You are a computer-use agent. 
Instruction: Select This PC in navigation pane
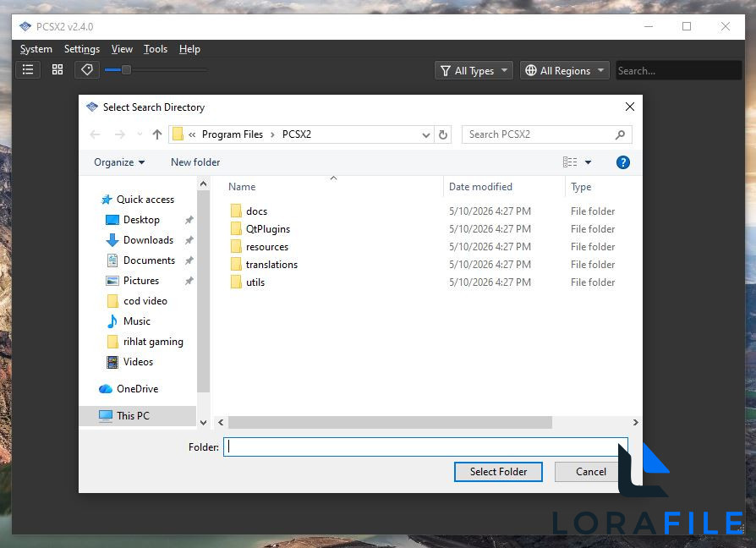pos(137,416)
